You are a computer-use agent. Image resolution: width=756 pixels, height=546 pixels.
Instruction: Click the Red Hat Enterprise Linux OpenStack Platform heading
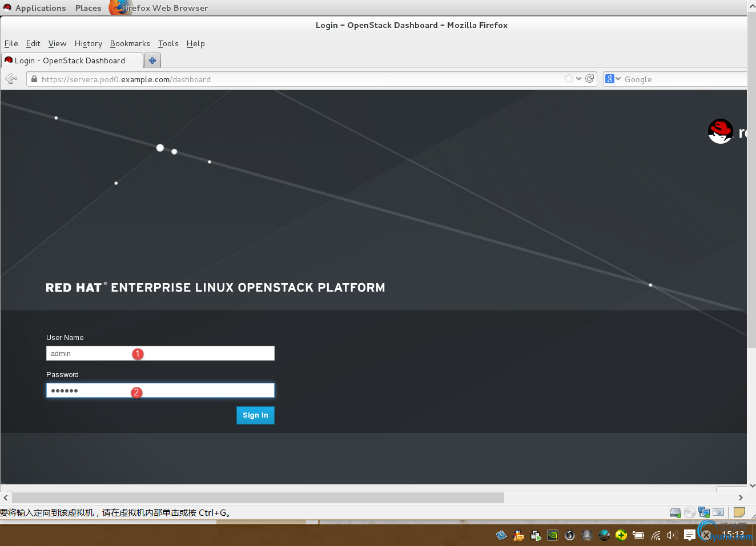coord(215,288)
